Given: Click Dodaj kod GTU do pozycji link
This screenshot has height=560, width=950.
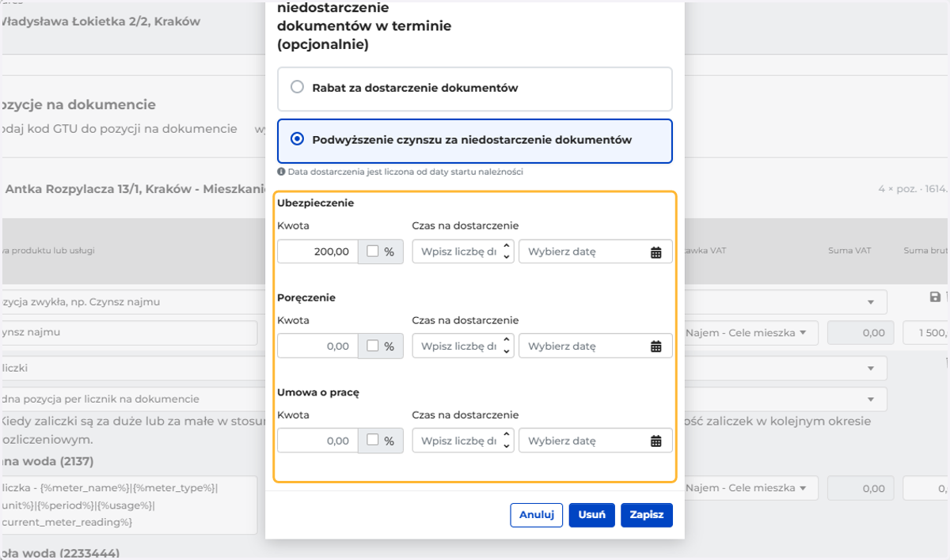Looking at the screenshot, I should click(119, 128).
